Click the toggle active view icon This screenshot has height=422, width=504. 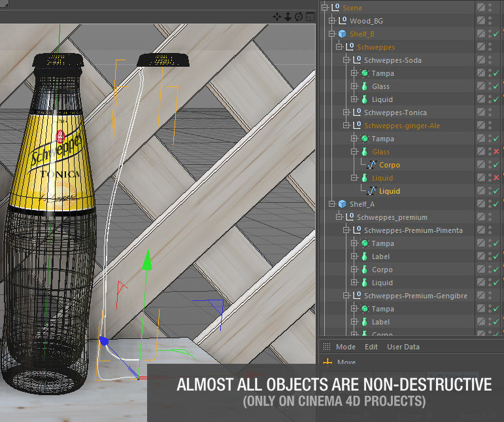(310, 17)
